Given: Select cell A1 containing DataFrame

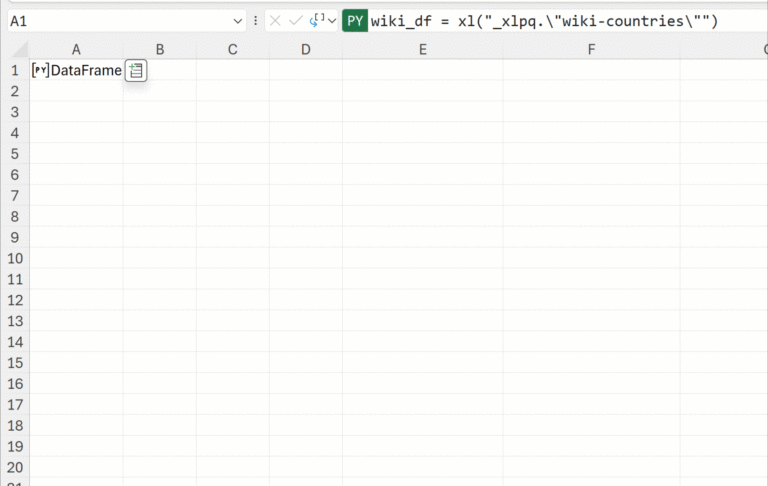Looking at the screenshot, I should (x=76, y=71).
